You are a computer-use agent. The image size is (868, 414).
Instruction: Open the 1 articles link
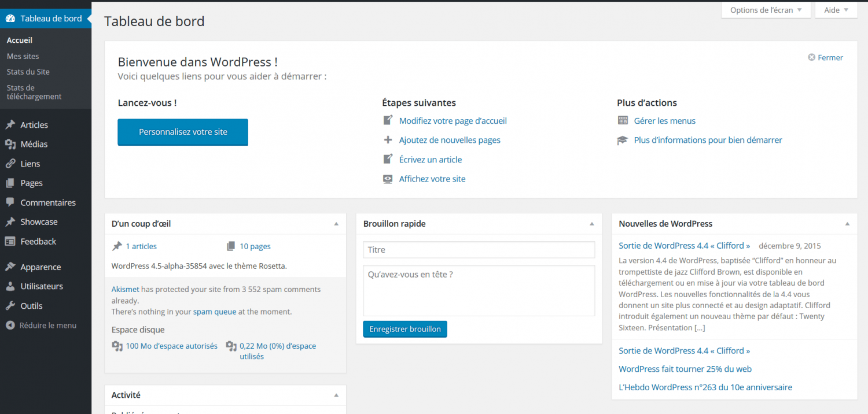(x=141, y=246)
